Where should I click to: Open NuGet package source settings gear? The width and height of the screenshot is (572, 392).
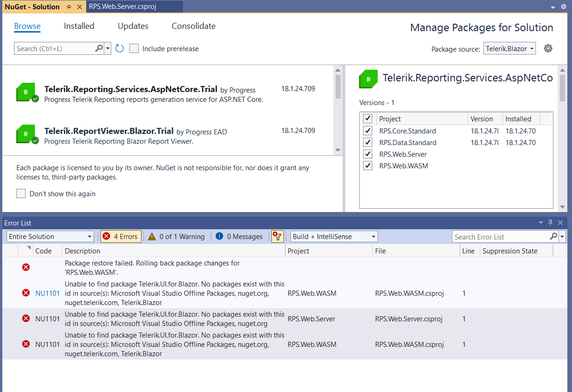pyautogui.click(x=548, y=48)
